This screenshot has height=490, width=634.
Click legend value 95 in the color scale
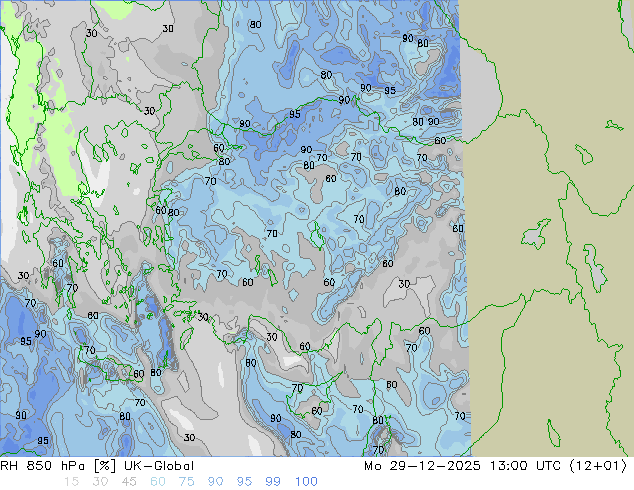(244, 482)
